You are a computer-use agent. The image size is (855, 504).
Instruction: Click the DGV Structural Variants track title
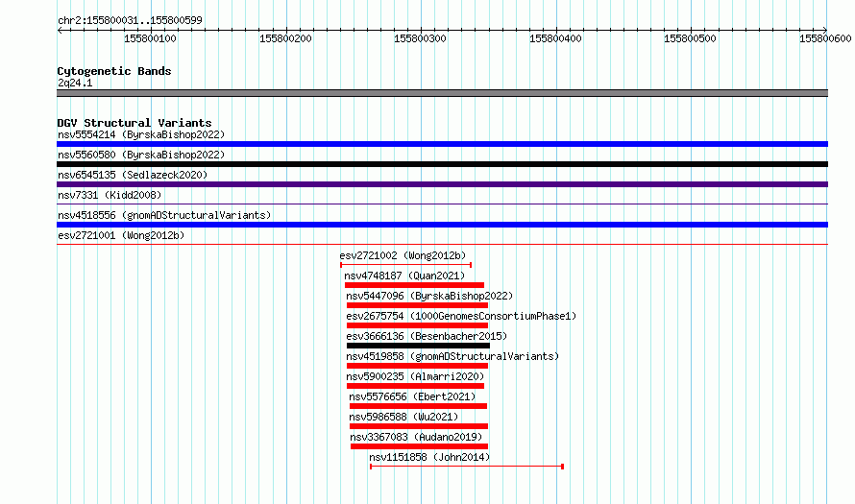tap(134, 123)
